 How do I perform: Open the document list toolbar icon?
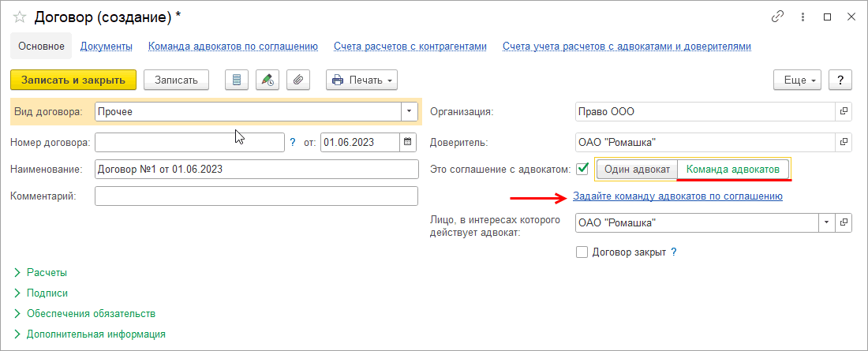coord(238,80)
